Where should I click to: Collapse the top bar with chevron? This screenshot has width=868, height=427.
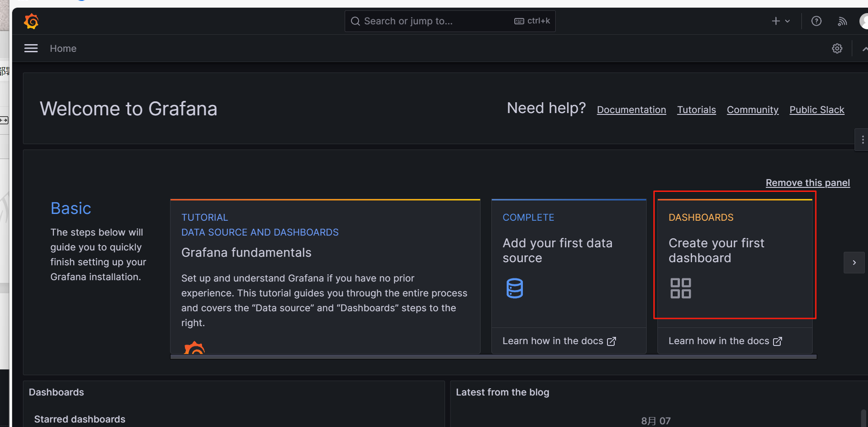point(864,48)
